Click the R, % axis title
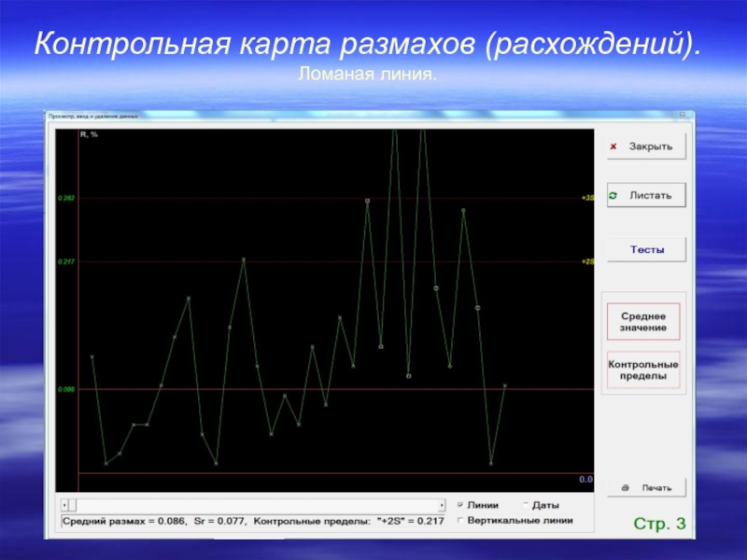This screenshot has height=560, width=747. coord(89,134)
